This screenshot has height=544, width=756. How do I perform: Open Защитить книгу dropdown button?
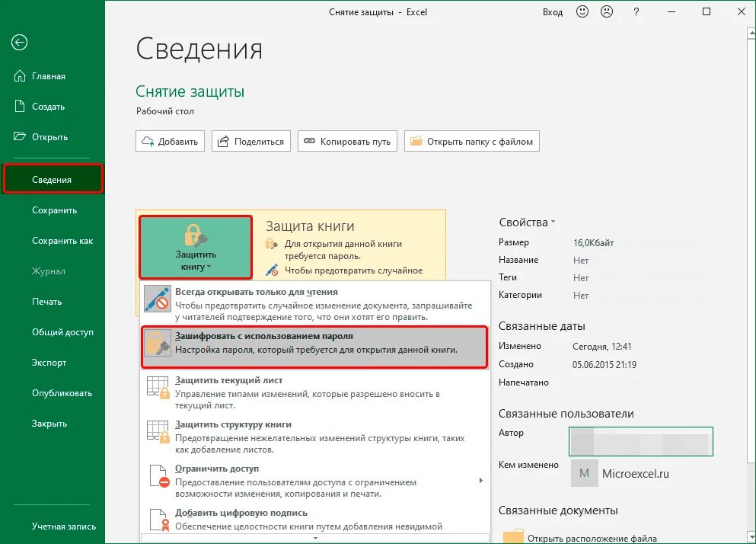(196, 247)
